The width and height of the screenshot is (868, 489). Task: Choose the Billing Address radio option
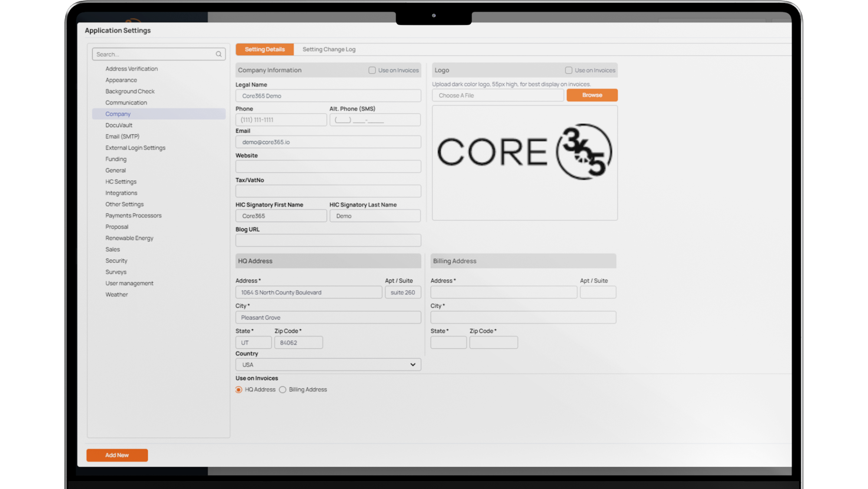click(x=283, y=390)
